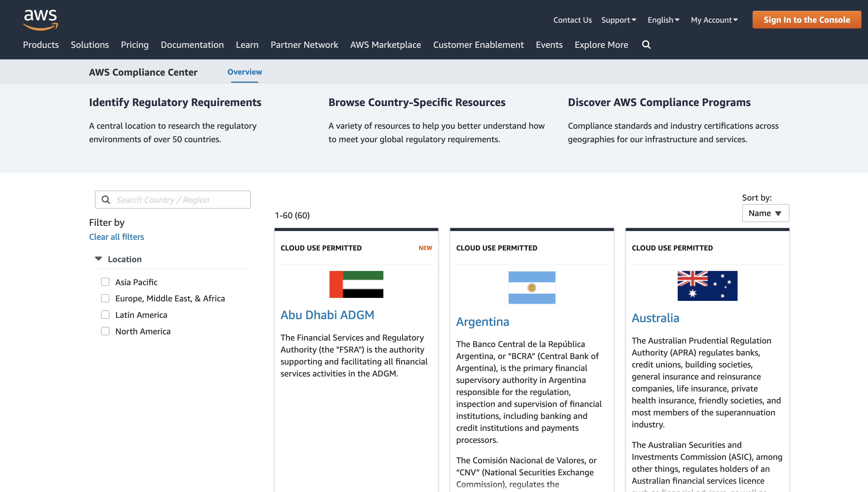
Task: Enable the Latin America filter checkbox
Action: click(x=105, y=315)
